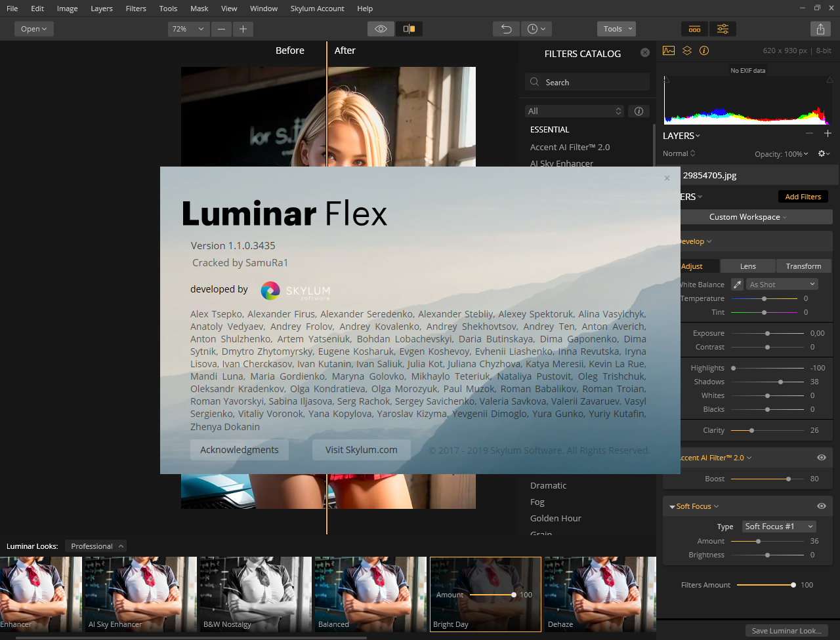Open the Mask menu
Screen dimensions: 840x640
[x=199, y=9]
